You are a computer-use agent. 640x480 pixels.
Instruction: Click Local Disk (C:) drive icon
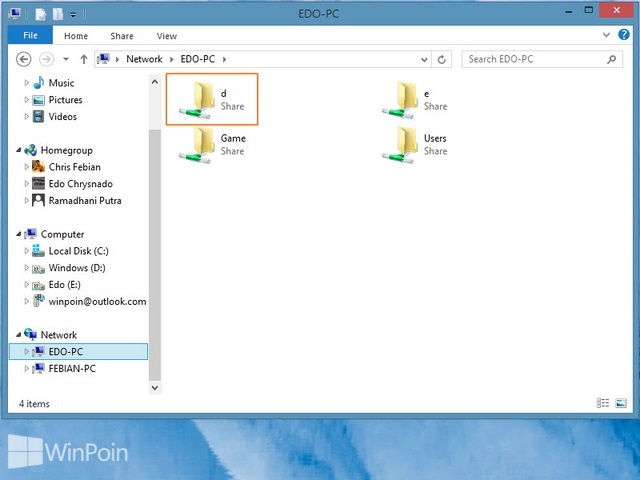pyautogui.click(x=38, y=251)
